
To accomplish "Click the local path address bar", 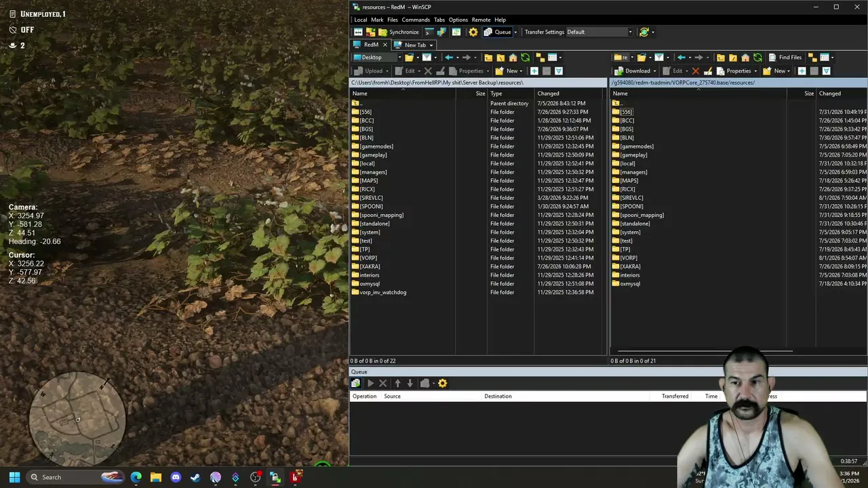I will pyautogui.click(x=478, y=83).
